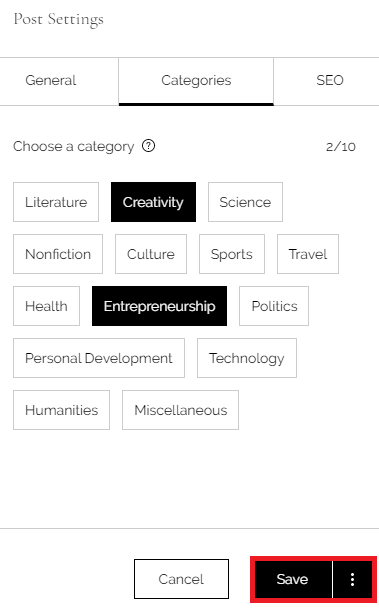Click the Cancel button
379x610 pixels.
pyautogui.click(x=181, y=579)
